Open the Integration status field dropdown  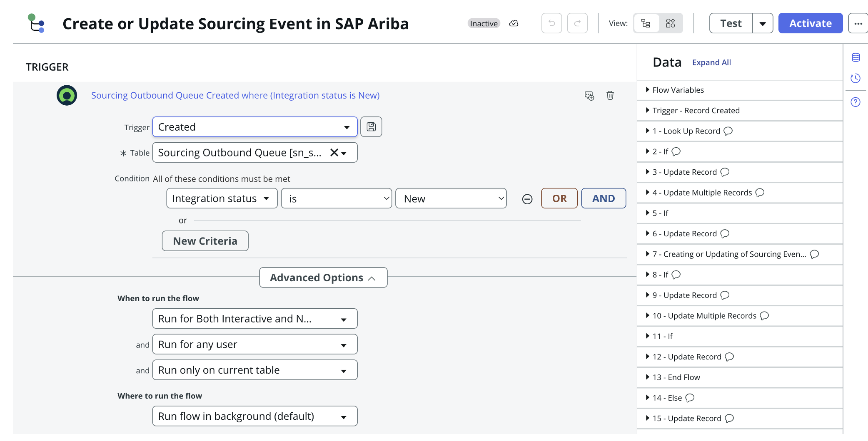pos(222,198)
